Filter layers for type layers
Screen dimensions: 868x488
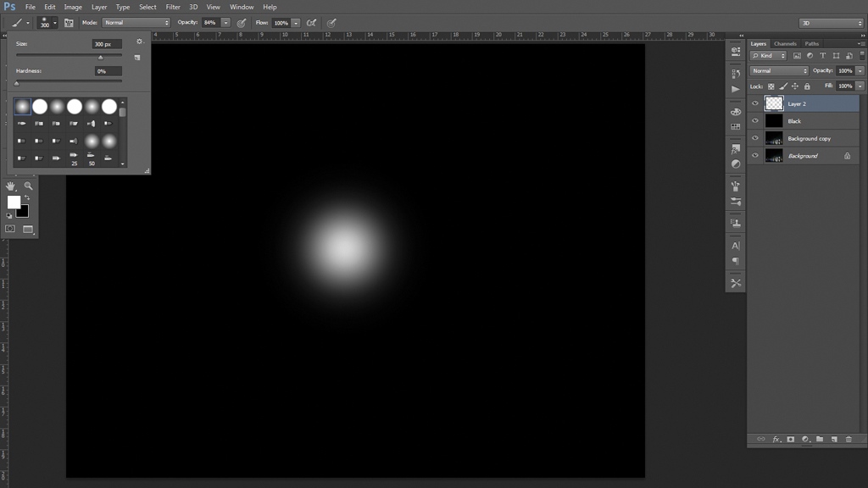[823, 56]
